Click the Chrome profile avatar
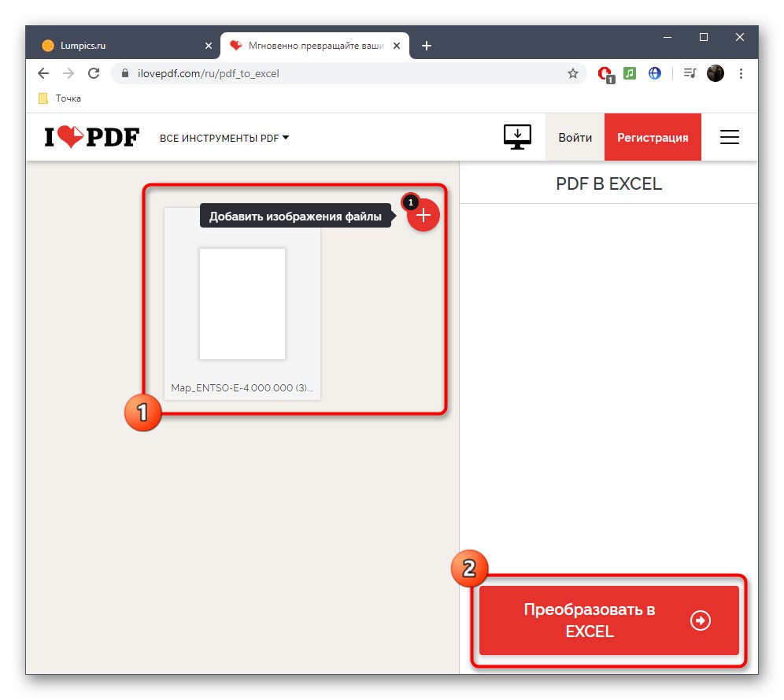This screenshot has height=700, width=784. click(715, 73)
